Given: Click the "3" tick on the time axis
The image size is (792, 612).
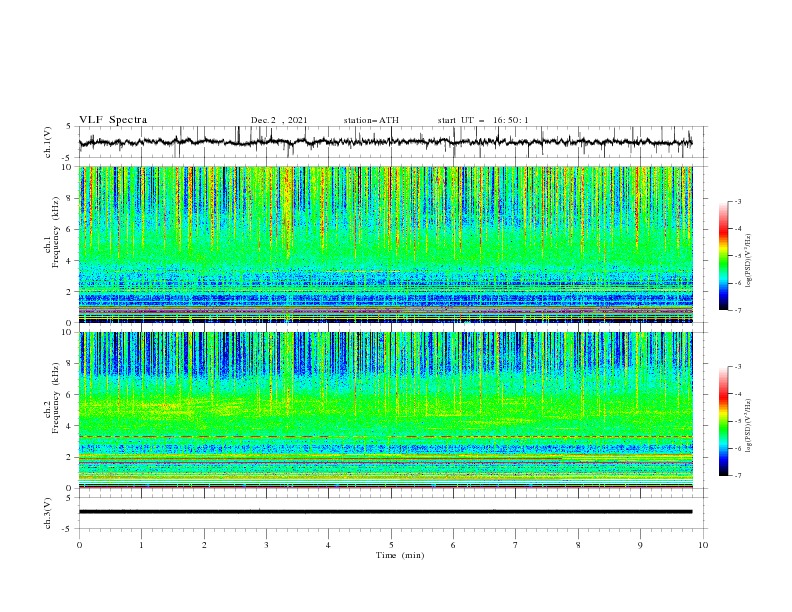Looking at the screenshot, I should pos(266,545).
